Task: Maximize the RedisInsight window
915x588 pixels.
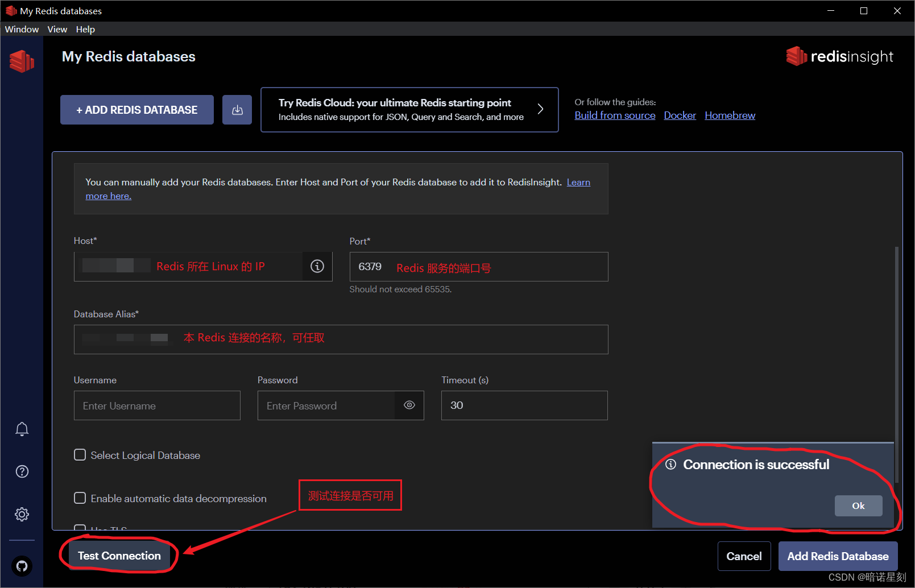Action: point(864,11)
